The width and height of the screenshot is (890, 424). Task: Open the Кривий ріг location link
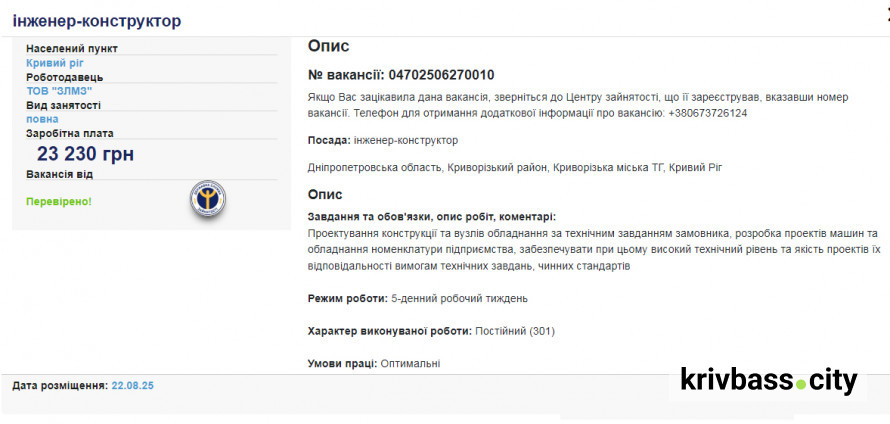point(54,62)
